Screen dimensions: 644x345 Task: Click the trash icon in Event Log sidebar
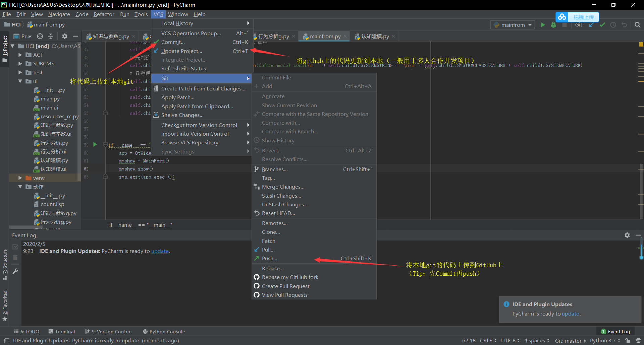(15, 258)
